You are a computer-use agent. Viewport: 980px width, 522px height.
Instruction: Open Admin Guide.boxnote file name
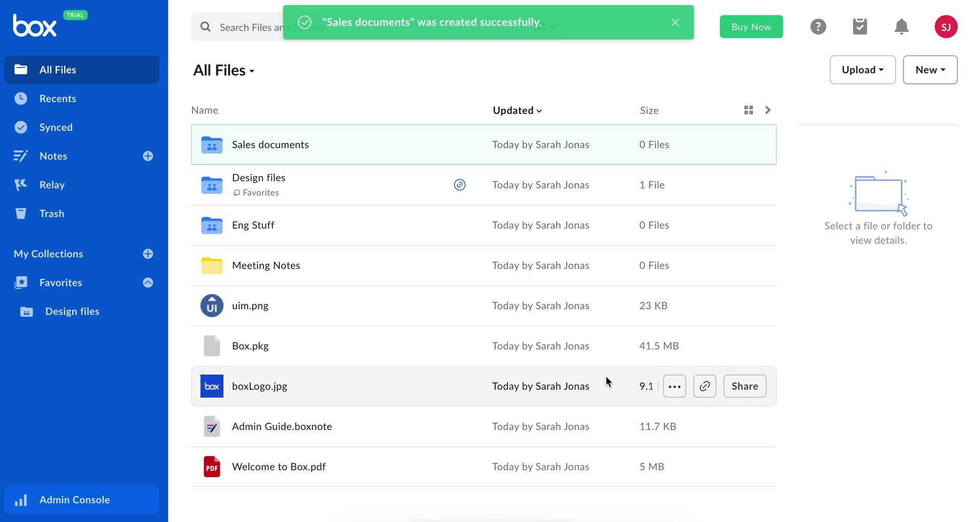point(282,426)
